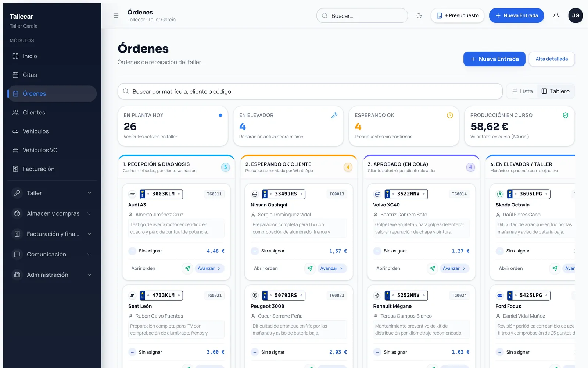Image resolution: width=588 pixels, height=368 pixels.
Task: Click Avanzar on Nissan Qashqai card
Action: [331, 268]
